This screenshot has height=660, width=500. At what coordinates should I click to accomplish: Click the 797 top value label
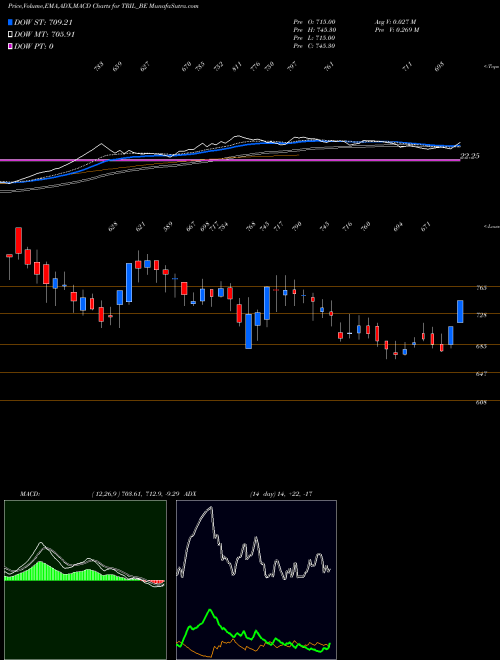point(292,67)
